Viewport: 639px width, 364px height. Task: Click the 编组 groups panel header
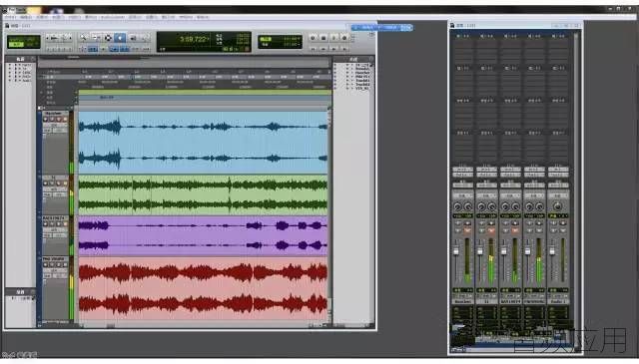point(20,292)
